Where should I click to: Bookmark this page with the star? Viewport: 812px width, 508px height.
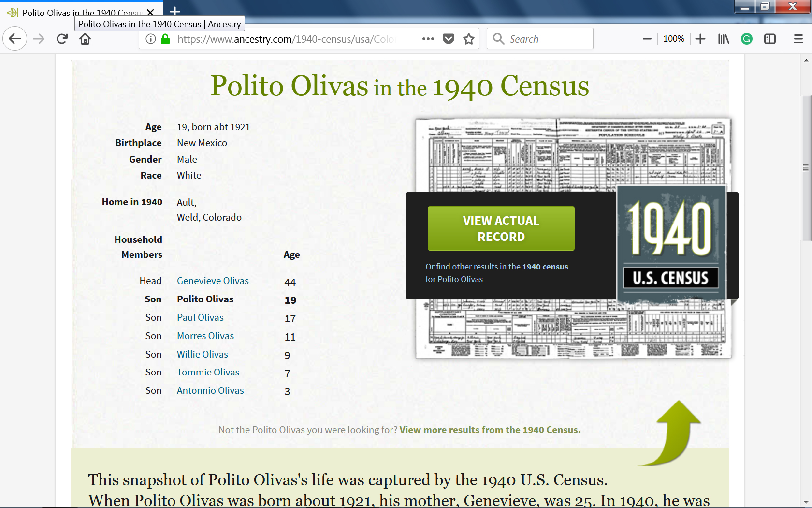click(x=469, y=39)
